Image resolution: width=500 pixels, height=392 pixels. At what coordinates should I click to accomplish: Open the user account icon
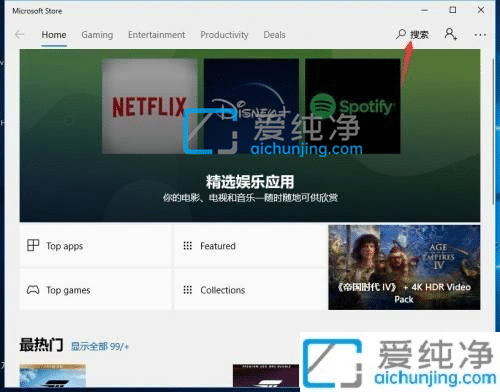click(450, 34)
